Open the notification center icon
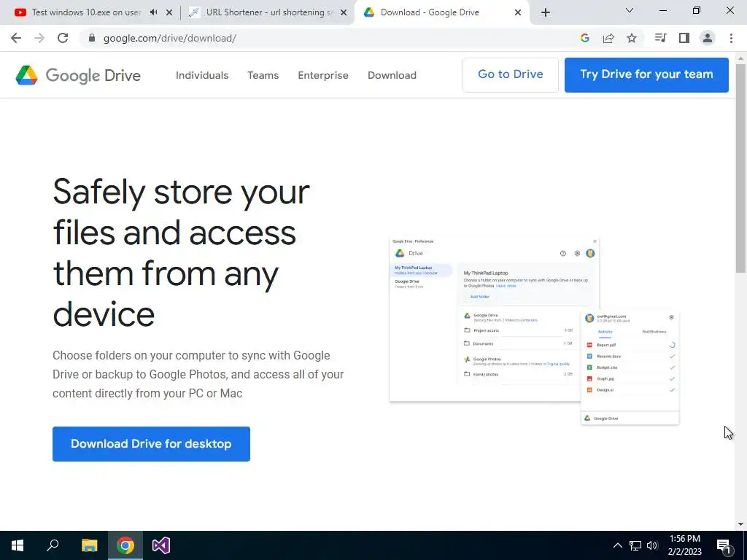 tap(724, 545)
